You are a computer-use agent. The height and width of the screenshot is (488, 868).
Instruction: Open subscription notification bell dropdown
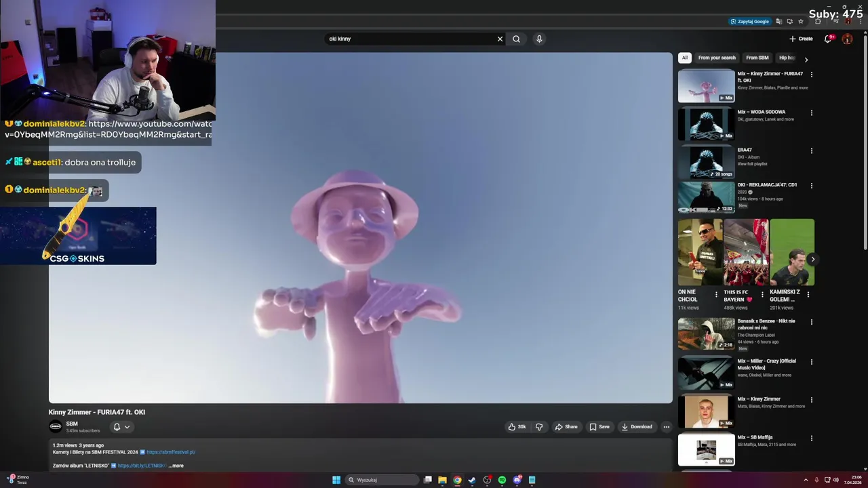(121, 427)
